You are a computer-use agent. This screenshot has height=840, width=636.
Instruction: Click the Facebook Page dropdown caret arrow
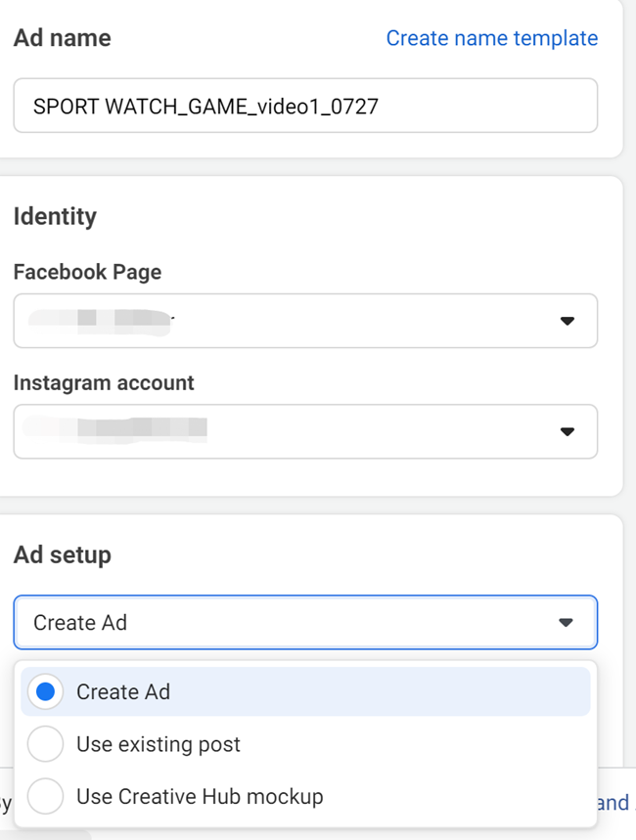point(567,321)
